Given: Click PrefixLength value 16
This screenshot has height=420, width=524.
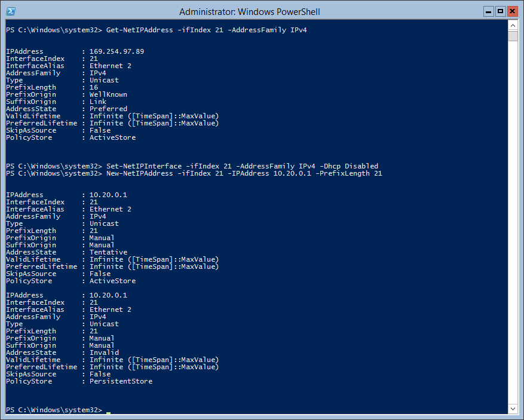Looking at the screenshot, I should 94,87.
